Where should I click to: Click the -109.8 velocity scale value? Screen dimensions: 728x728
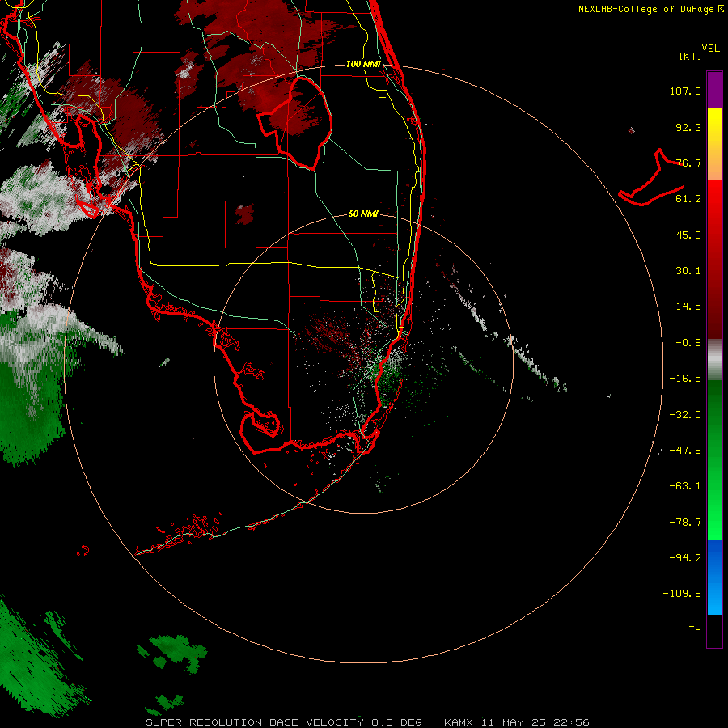[x=682, y=594]
